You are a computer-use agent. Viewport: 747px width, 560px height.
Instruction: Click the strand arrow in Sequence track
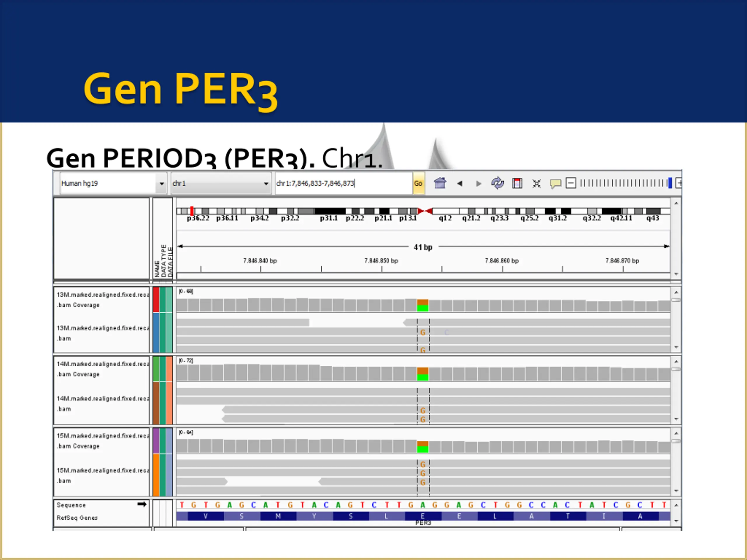point(142,504)
